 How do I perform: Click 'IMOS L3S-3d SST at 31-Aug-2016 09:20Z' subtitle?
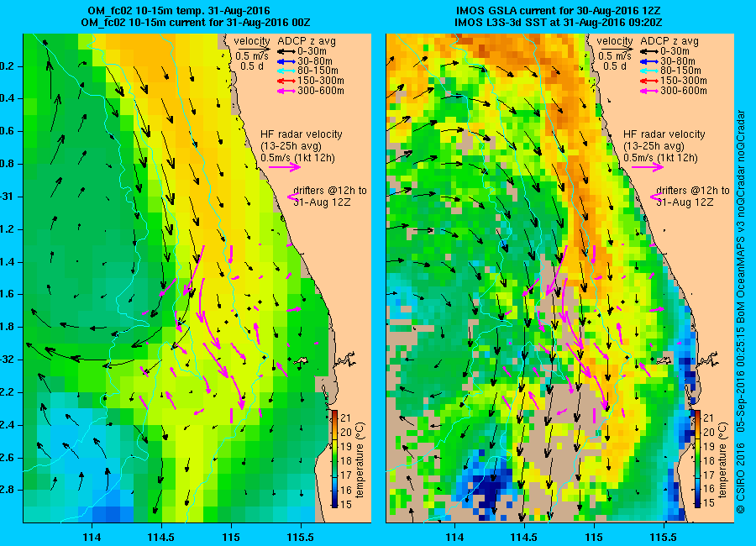coord(558,23)
